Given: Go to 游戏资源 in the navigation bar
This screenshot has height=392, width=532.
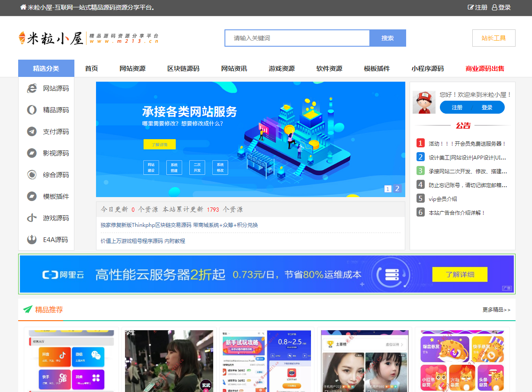Looking at the screenshot, I should (x=282, y=69).
